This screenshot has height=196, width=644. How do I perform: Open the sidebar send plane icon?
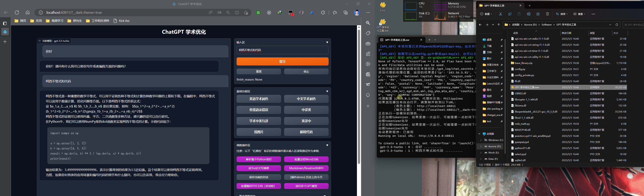368,85
